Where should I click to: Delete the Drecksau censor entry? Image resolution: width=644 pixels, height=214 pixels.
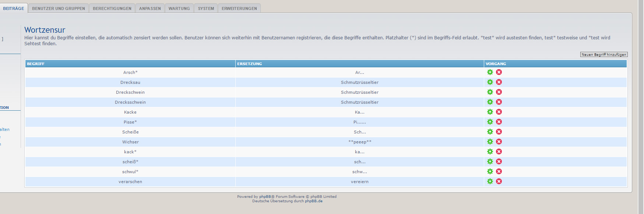click(499, 82)
